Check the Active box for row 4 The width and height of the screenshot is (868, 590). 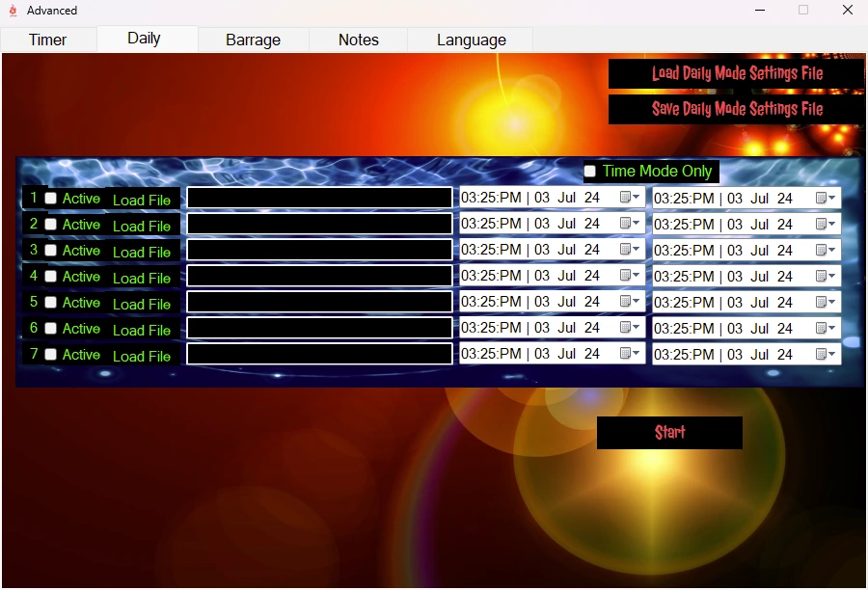[50, 276]
